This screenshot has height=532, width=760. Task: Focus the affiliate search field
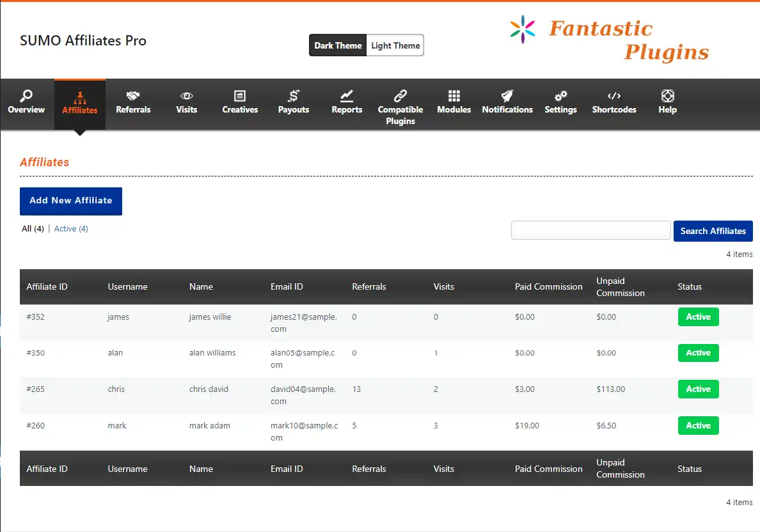pos(591,230)
